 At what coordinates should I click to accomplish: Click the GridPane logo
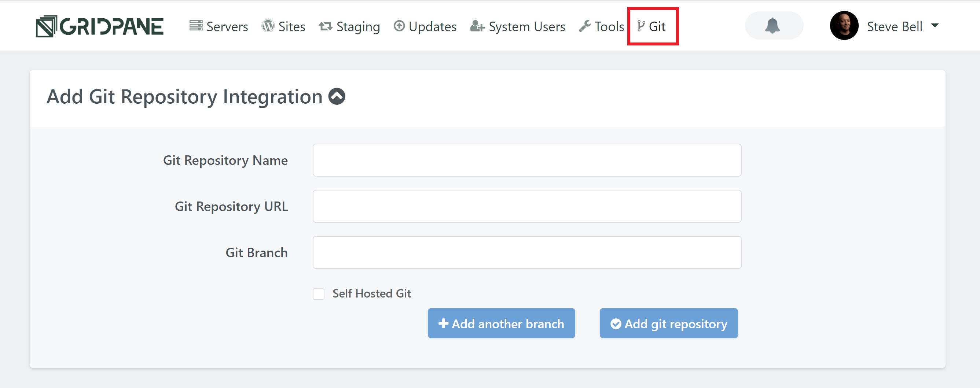(x=100, y=26)
